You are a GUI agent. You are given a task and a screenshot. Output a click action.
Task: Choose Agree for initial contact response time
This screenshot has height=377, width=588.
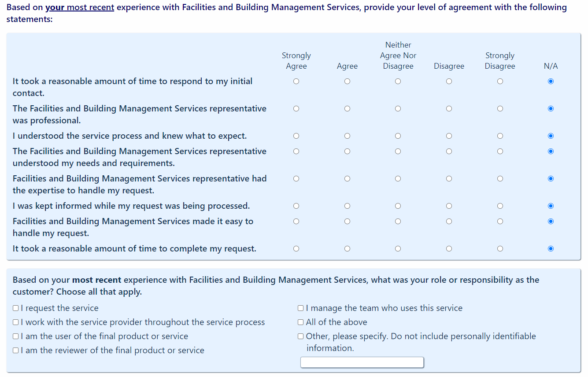(347, 81)
